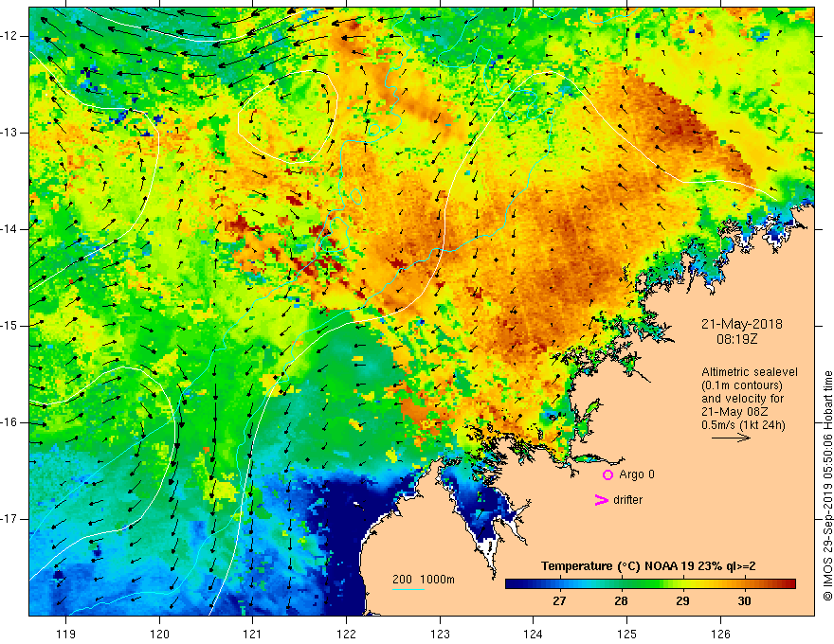Click the IMOS copyright timestamp text

[x=827, y=486]
